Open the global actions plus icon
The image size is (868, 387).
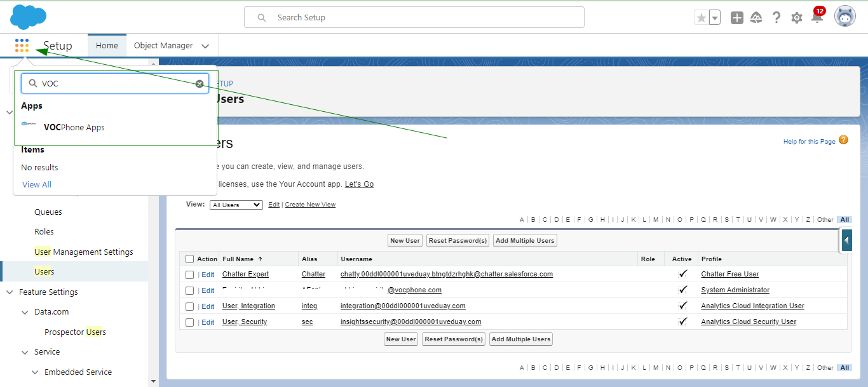click(x=736, y=18)
